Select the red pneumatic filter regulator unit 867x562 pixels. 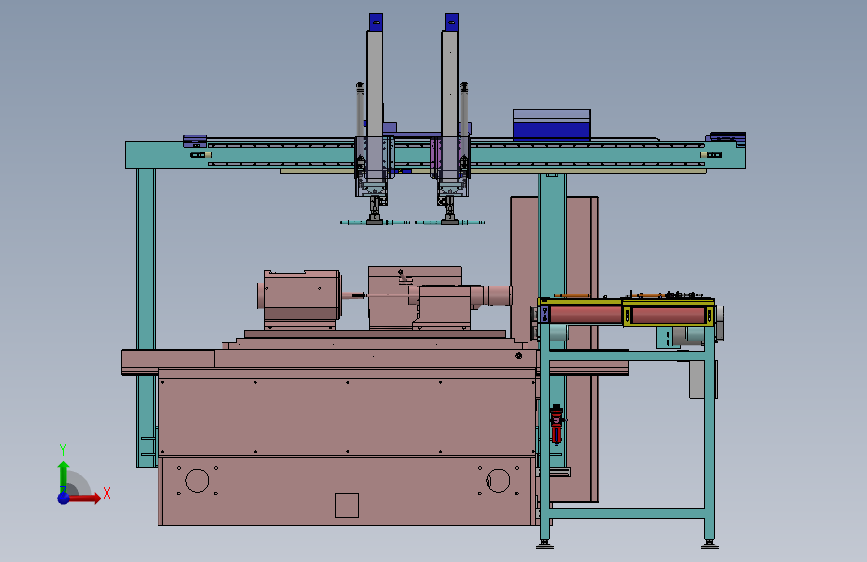point(556,424)
